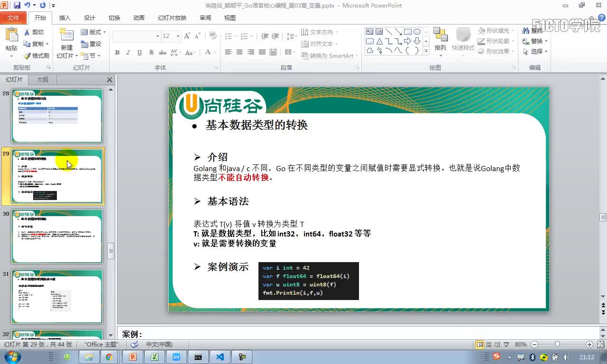Decrease the list indent level
The image size is (607, 364).
coord(265,36)
